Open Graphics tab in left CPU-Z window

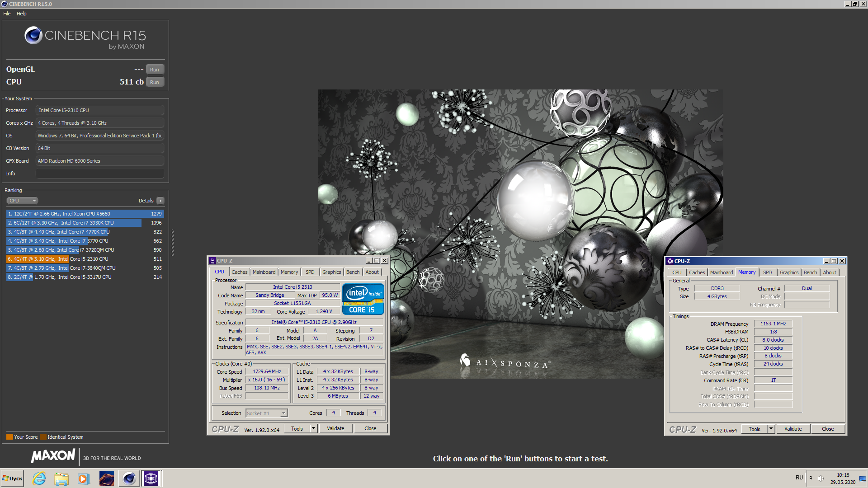tap(331, 272)
